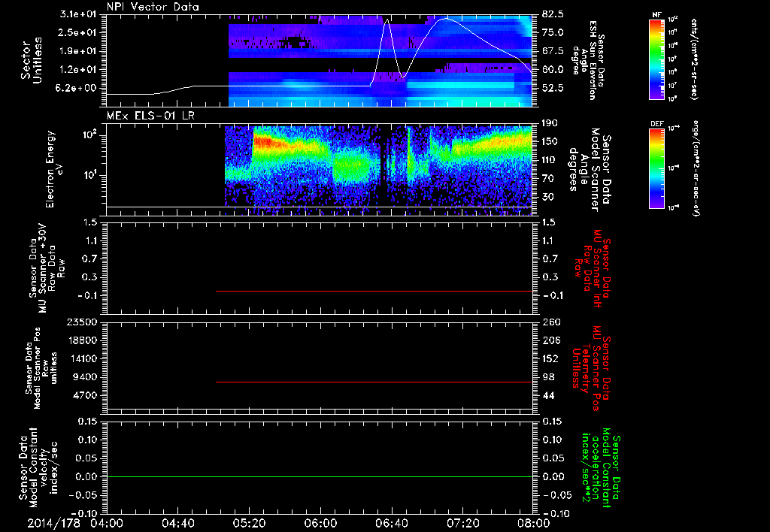The height and width of the screenshot is (532, 770).
Task: Click the '04:00' time axis label
Action: pos(107,523)
